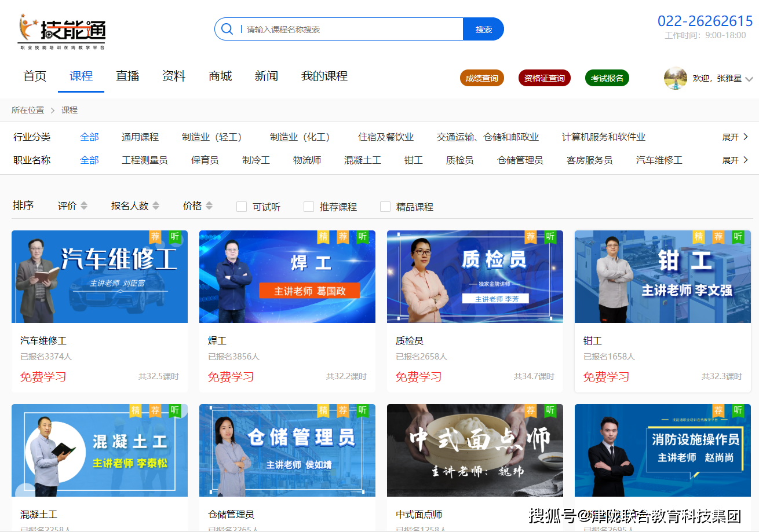Click the 价格 sort arrows icon
The height and width of the screenshot is (532, 759).
(x=209, y=206)
